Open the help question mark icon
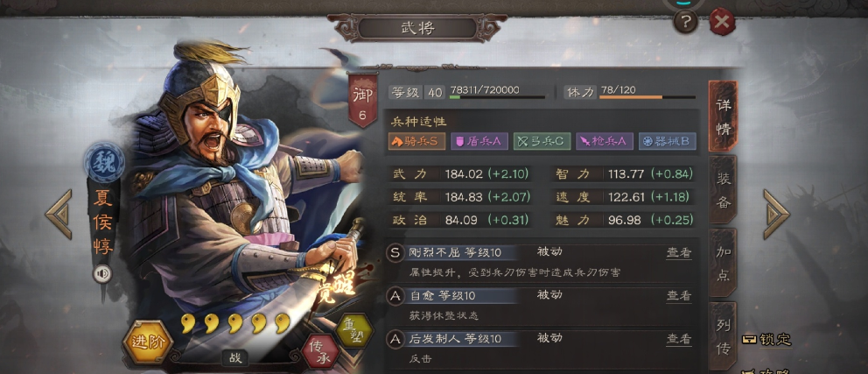 pyautogui.click(x=685, y=22)
